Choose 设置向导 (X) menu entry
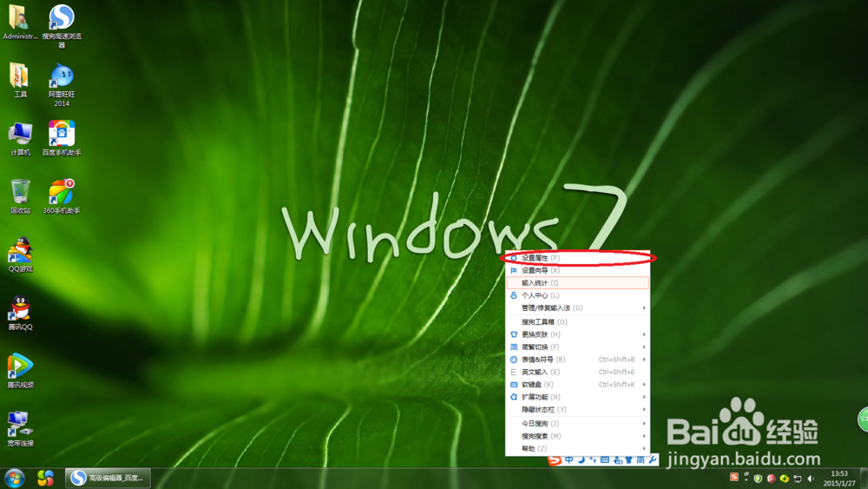 pos(578,270)
